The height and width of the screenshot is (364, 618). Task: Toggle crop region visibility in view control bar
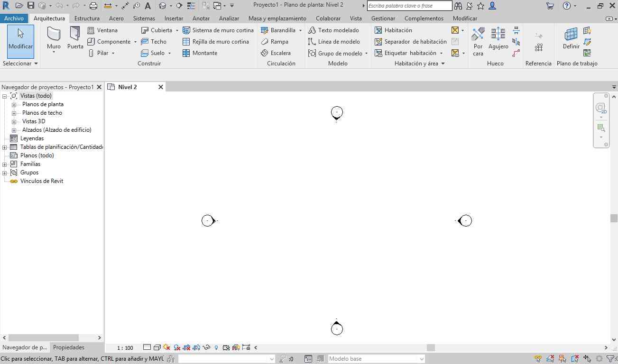tap(196, 347)
